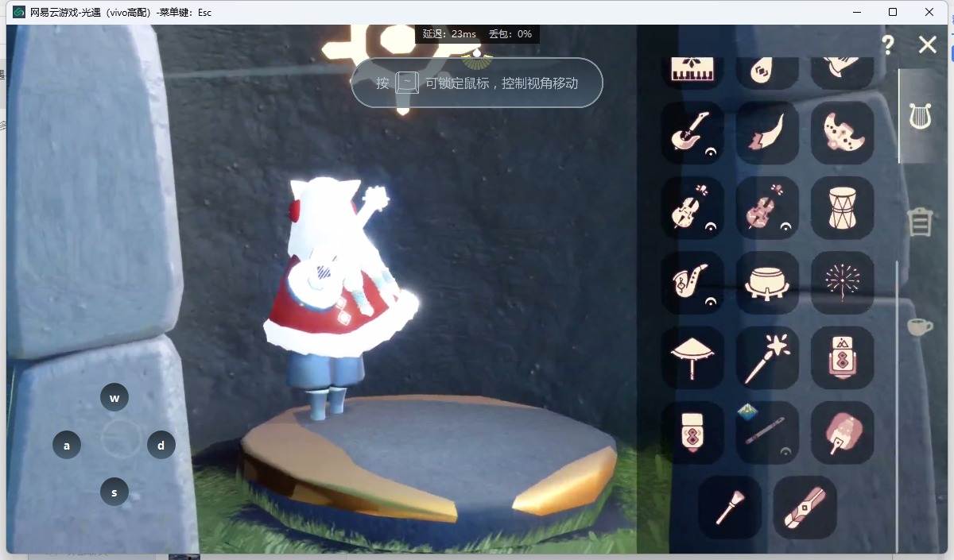Image resolution: width=954 pixels, height=560 pixels.
Task: Pick the saxophone instrument icon
Action: click(x=692, y=282)
